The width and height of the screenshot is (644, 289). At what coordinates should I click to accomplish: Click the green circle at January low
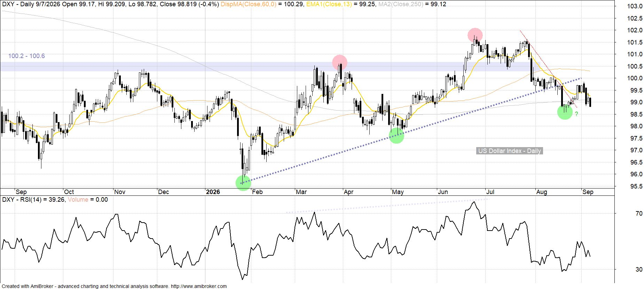243,183
